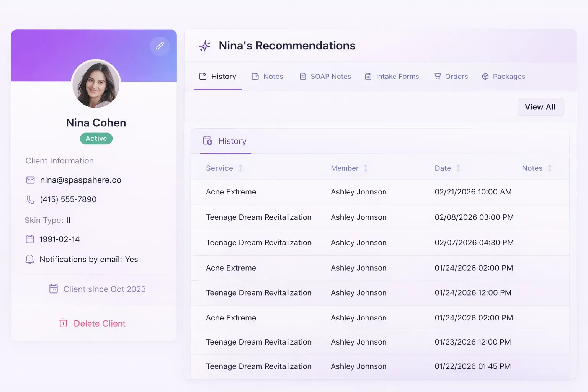Click Delete Client
The height and width of the screenshot is (392, 588).
92,323
